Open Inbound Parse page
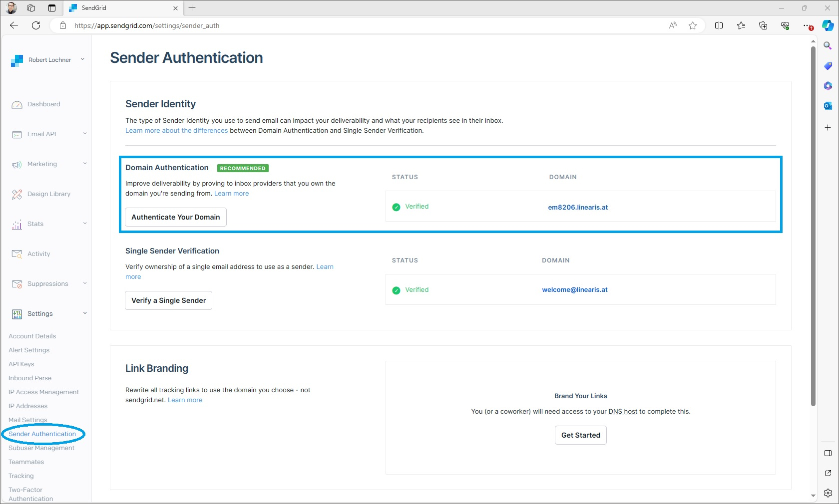This screenshot has height=504, width=839. tap(30, 378)
